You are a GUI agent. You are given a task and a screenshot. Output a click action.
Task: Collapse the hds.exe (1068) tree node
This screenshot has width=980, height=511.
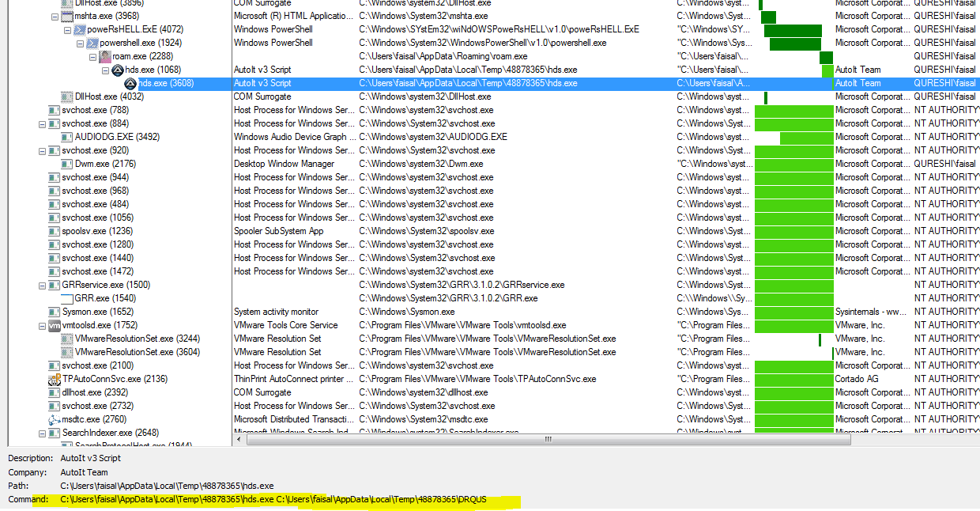tap(105, 70)
